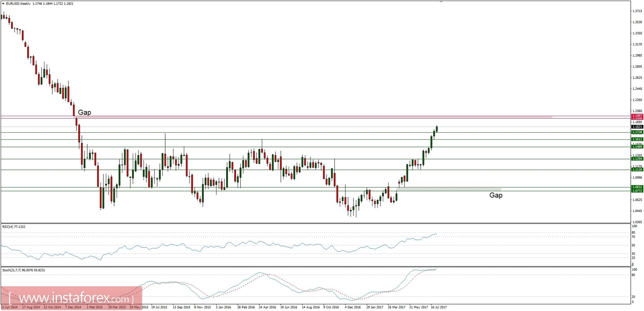Click the green 1.1118 price level tag
The height and width of the screenshot is (311, 644).
tap(637, 170)
